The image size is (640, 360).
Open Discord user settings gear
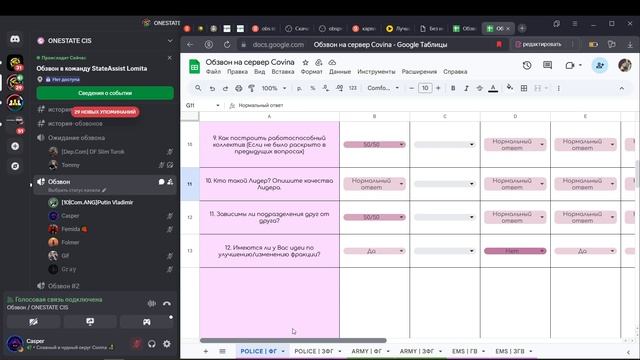coord(167,344)
